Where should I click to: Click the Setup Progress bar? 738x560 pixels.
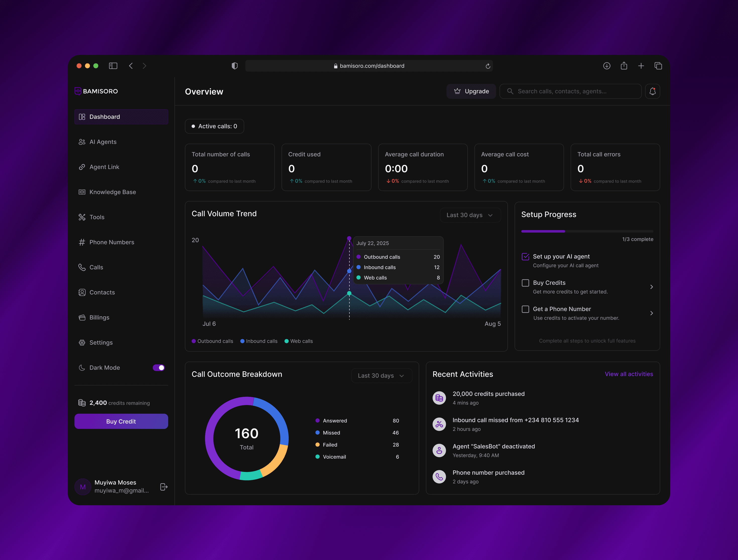click(x=587, y=231)
